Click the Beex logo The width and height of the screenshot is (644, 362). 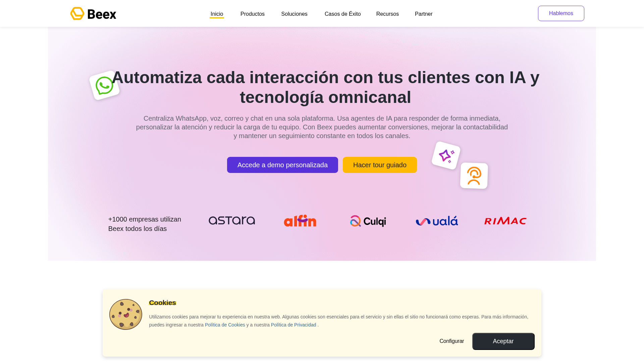click(x=93, y=13)
